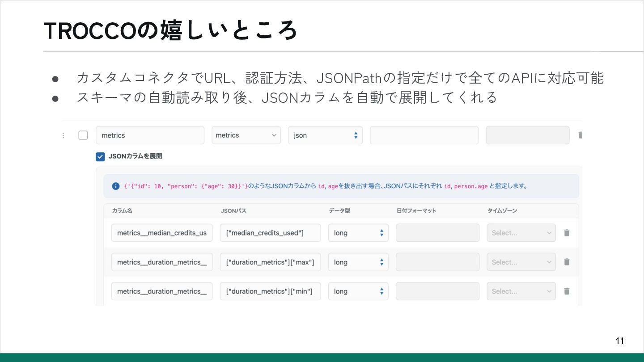Viewport: 644px width, 362px height.
Task: Click the empty field right of json selector
Action: click(424, 135)
